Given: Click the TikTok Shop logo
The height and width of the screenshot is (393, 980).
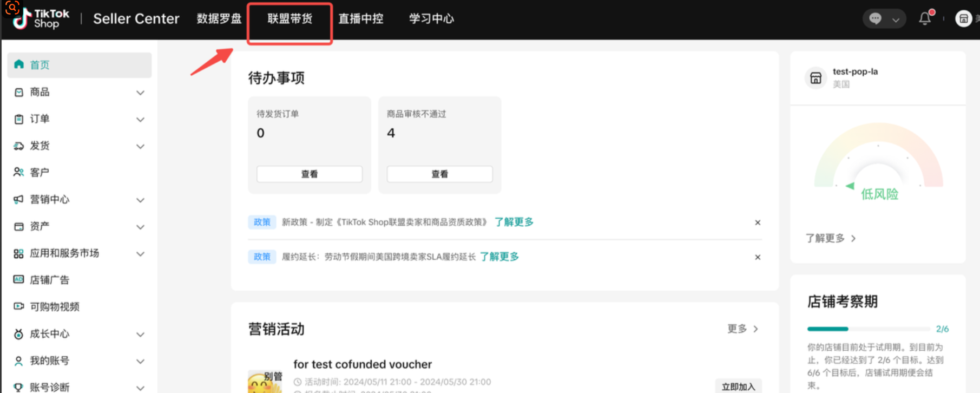Looking at the screenshot, I should click(41, 18).
